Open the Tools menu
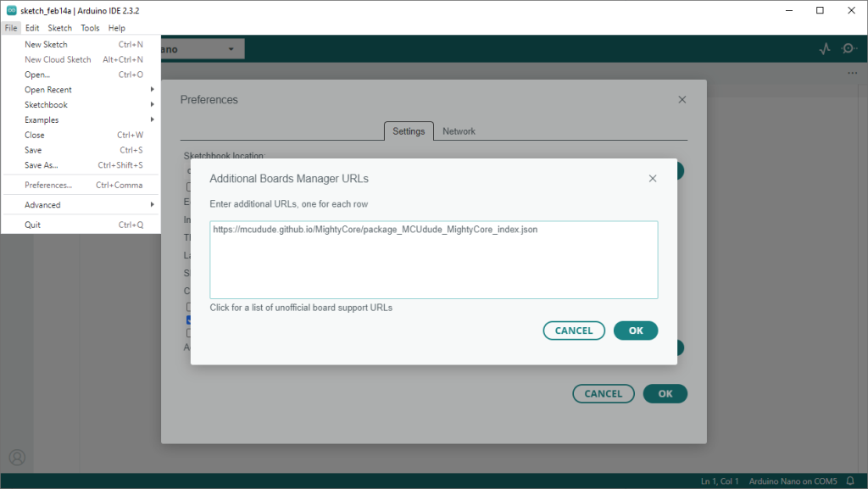Screen dimensions: 868x489 click(90, 28)
